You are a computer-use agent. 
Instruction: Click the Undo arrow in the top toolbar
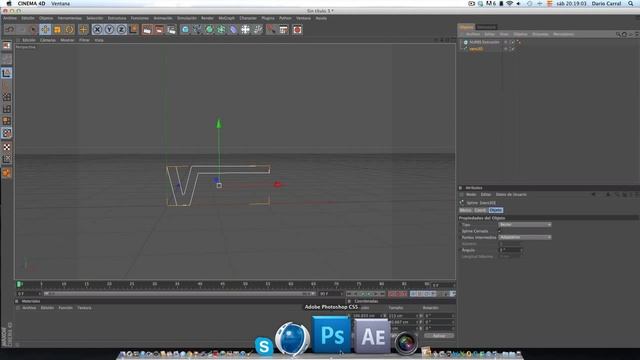point(10,29)
